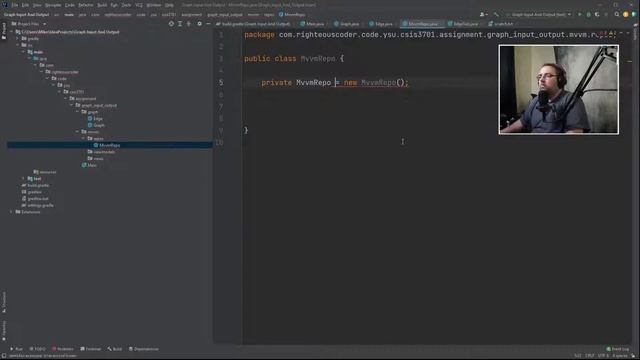The height and width of the screenshot is (360, 640).
Task: Open the Event Log
Action: pyautogui.click(x=618, y=349)
